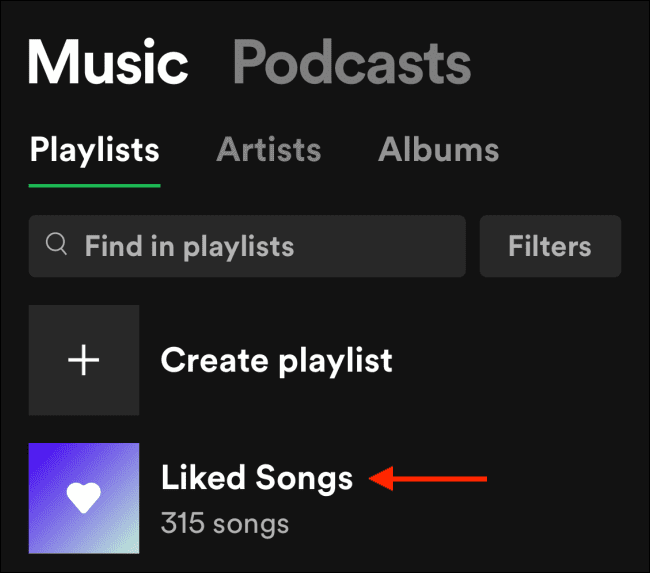Click the Find in playlists field
Image resolution: width=650 pixels, height=573 pixels.
coord(246,245)
